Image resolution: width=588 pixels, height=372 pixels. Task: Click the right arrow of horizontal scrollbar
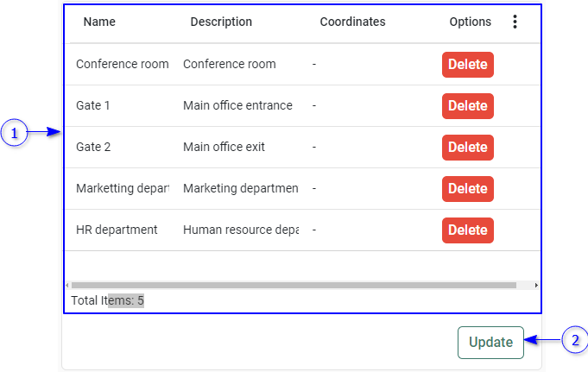point(536,285)
